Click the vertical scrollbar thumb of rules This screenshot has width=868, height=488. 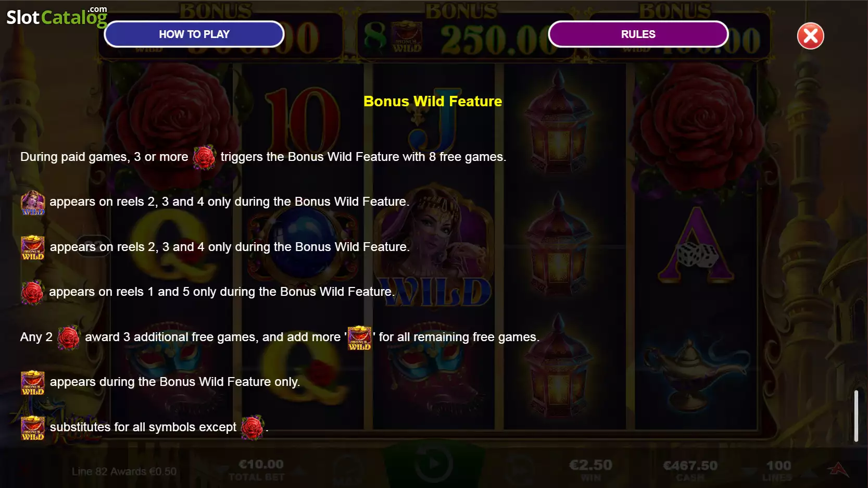coord(856,416)
